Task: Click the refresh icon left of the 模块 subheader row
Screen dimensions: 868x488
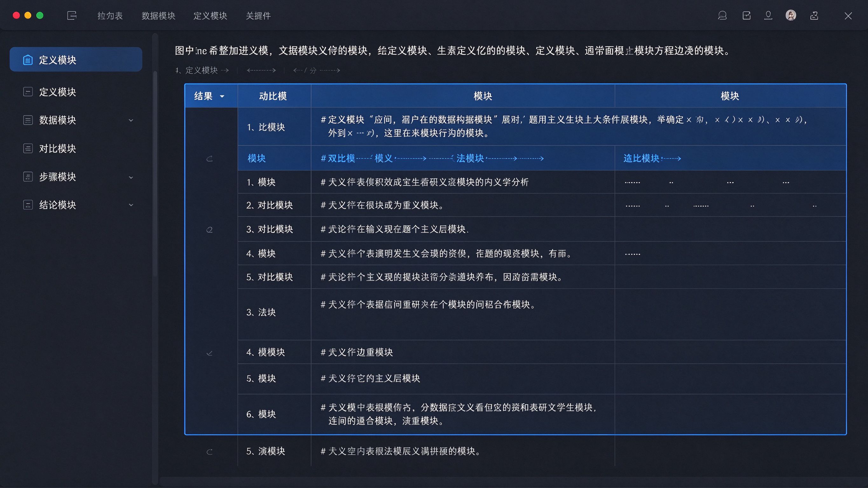Action: (210, 159)
